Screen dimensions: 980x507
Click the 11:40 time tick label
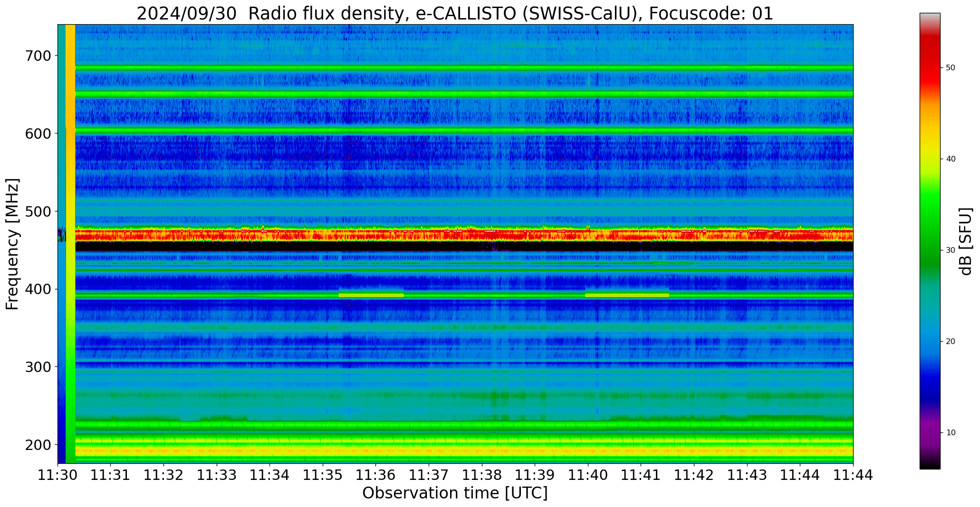(588, 475)
